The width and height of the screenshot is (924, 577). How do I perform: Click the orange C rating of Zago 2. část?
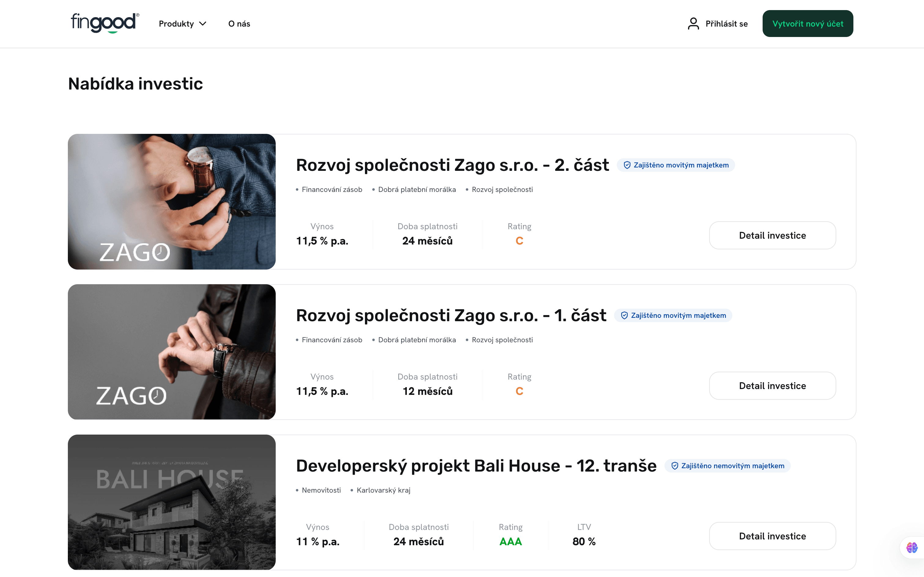click(519, 241)
